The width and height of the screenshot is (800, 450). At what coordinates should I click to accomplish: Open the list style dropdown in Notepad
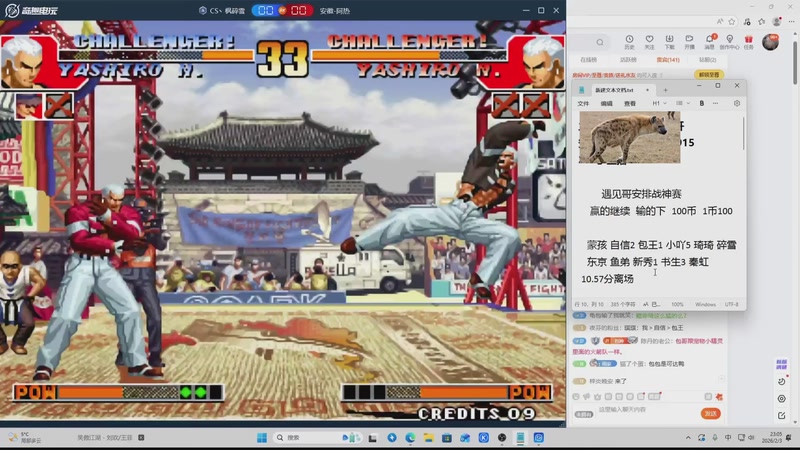coord(683,103)
